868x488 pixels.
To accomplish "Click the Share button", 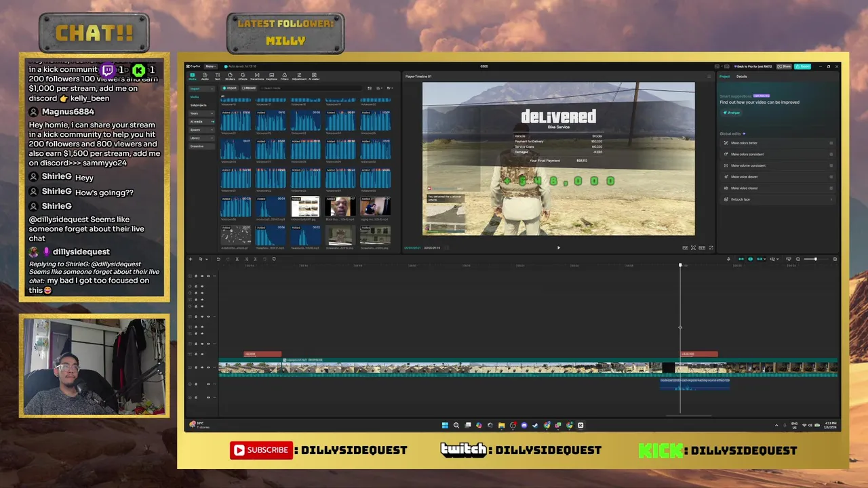I will coord(784,66).
